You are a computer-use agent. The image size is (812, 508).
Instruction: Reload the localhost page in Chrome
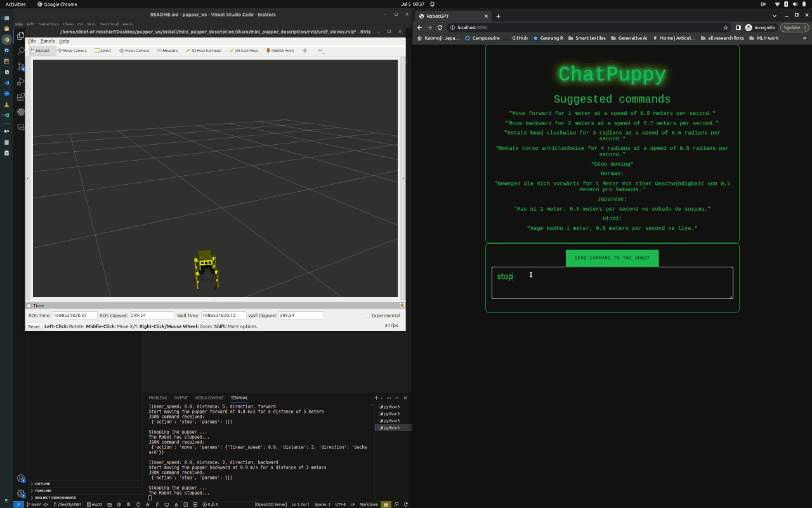click(440, 27)
